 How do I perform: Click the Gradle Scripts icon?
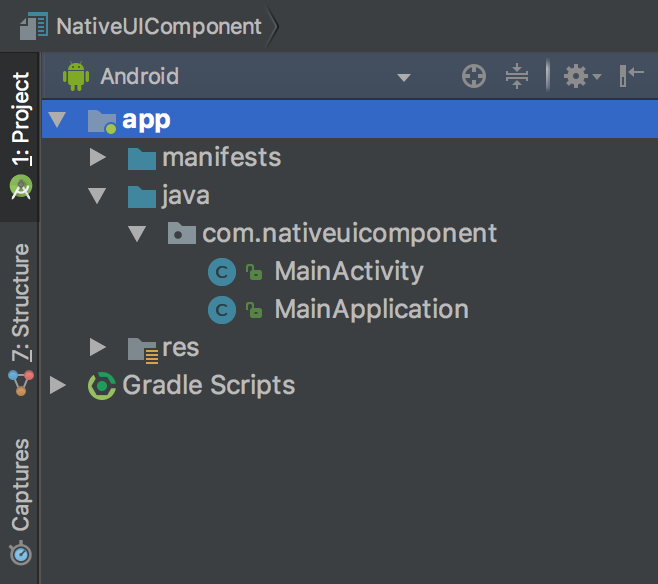pos(102,386)
